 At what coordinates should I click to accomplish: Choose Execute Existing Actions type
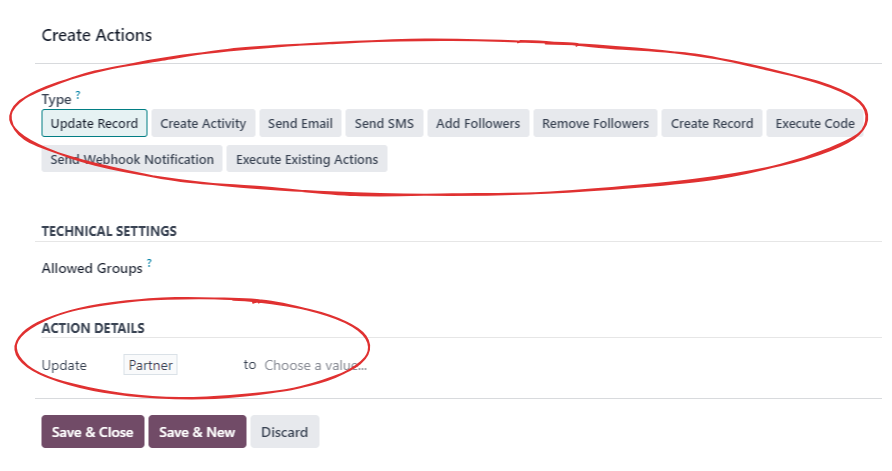[x=307, y=159]
